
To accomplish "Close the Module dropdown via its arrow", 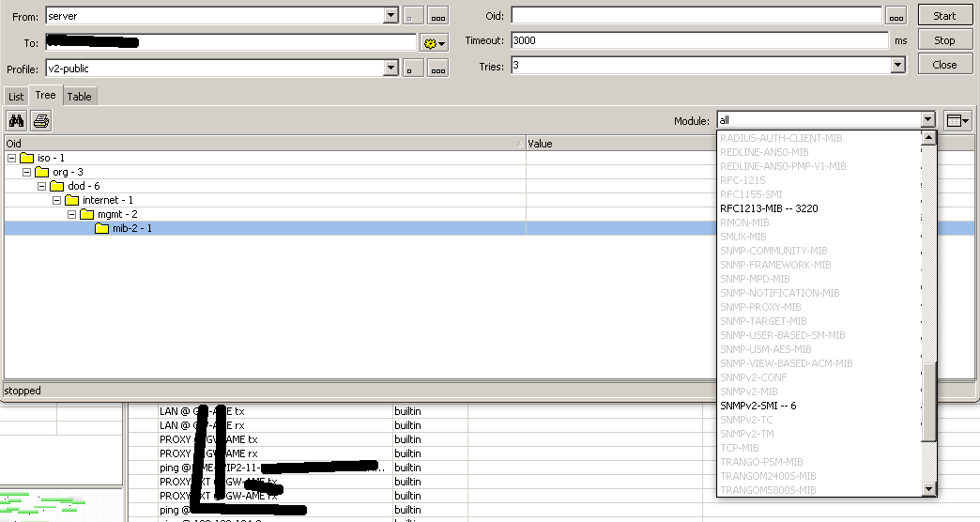I will tap(927, 119).
